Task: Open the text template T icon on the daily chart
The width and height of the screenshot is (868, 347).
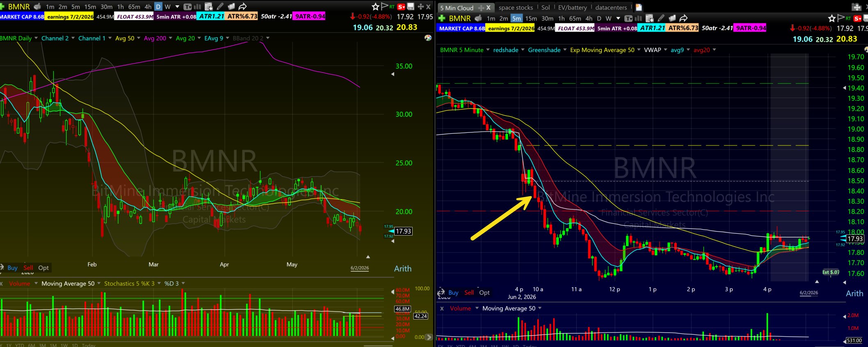Action: coord(187,7)
